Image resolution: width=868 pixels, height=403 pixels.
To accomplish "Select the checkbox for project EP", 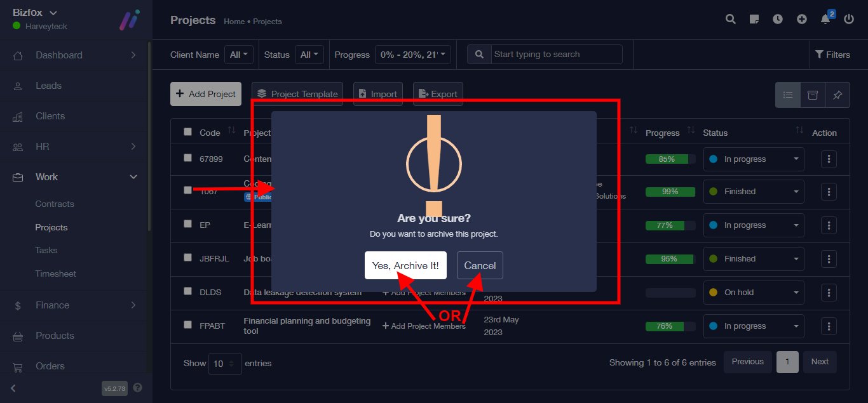I will coord(187,224).
